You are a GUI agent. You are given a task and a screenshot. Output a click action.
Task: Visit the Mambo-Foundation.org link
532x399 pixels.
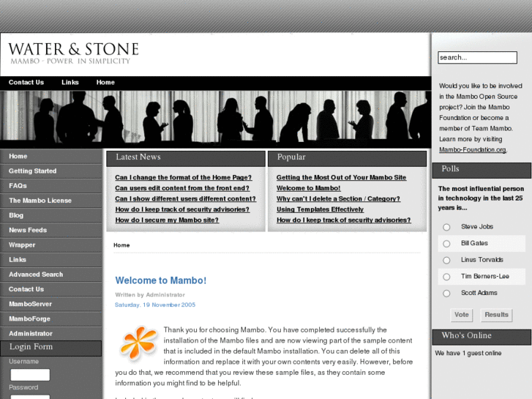(473, 150)
